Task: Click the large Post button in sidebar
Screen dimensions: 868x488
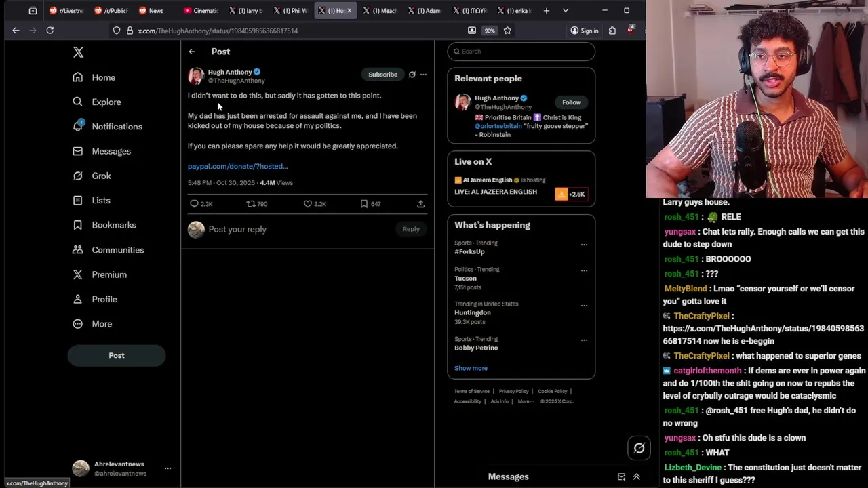Action: [117, 355]
